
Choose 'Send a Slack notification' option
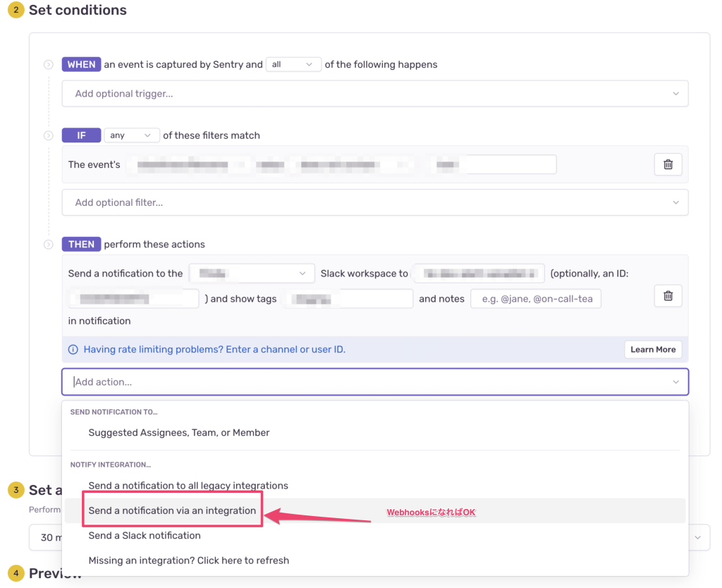click(145, 536)
